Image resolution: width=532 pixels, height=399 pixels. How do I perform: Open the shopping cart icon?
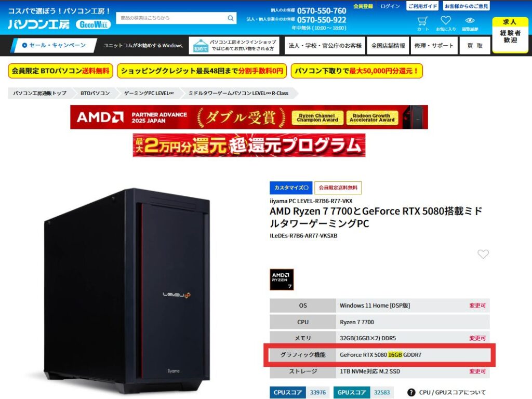click(422, 21)
